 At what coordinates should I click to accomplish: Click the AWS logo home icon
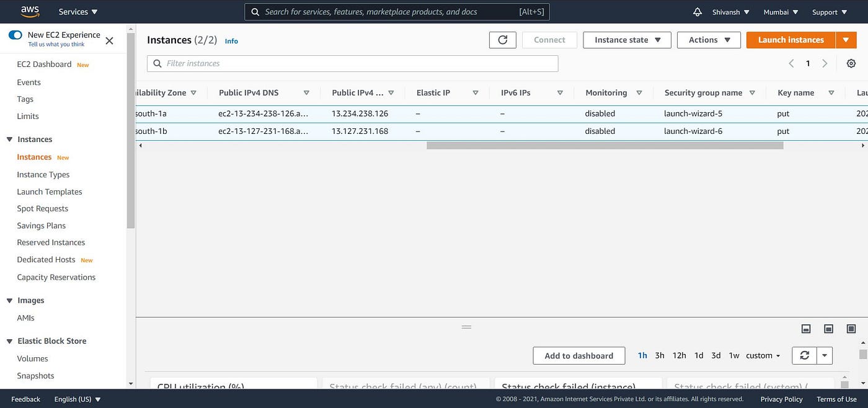29,11
